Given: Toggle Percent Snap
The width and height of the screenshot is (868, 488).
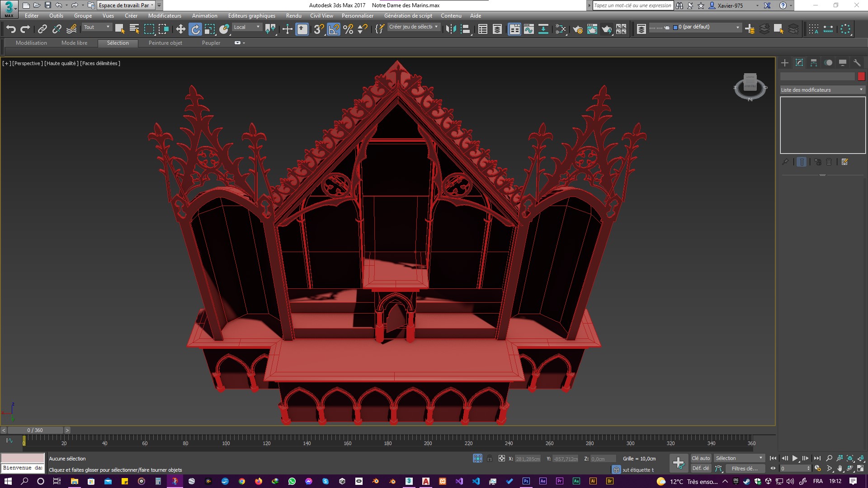Looking at the screenshot, I should (x=348, y=29).
